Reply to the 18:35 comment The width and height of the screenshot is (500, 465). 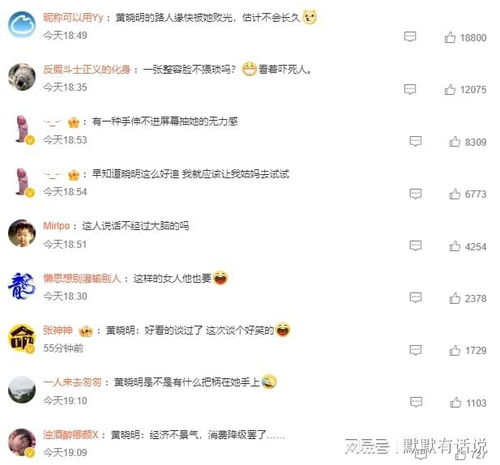410,89
